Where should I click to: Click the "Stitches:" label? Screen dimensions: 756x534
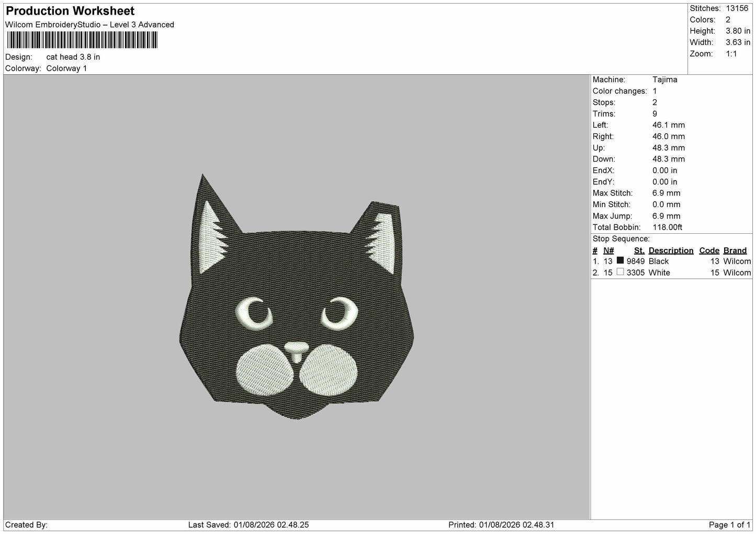(705, 8)
